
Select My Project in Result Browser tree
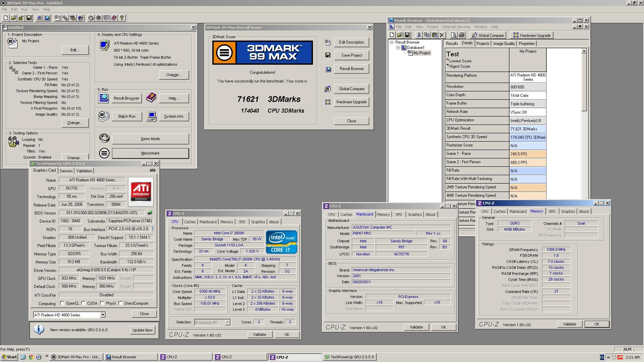pyautogui.click(x=422, y=53)
